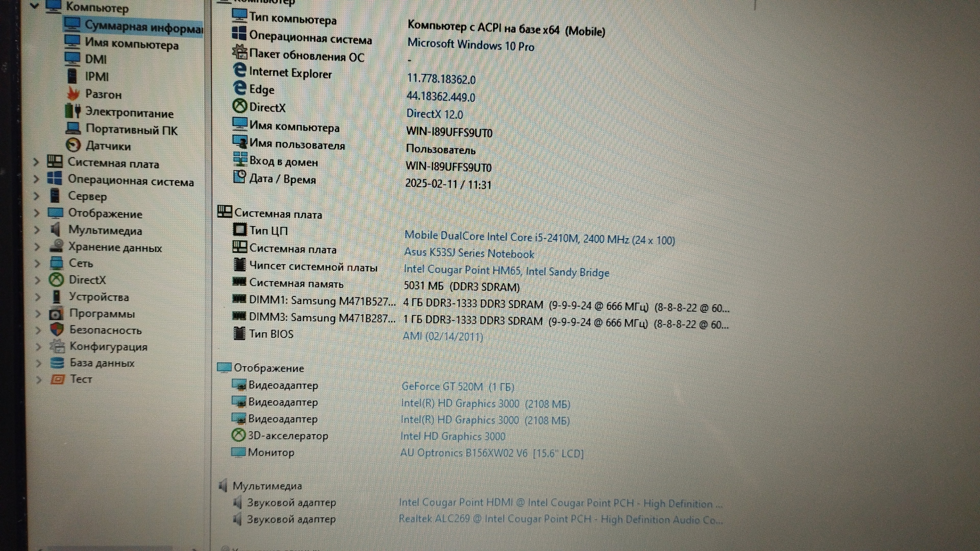Expand the Устройства tree node
This screenshot has width=980, height=551.
pyautogui.click(x=38, y=297)
